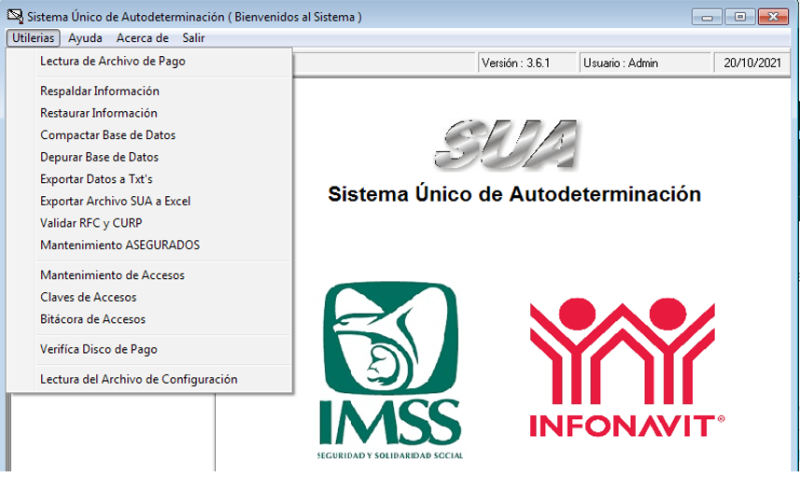Click the SUA application icon in title bar

[x=15, y=16]
